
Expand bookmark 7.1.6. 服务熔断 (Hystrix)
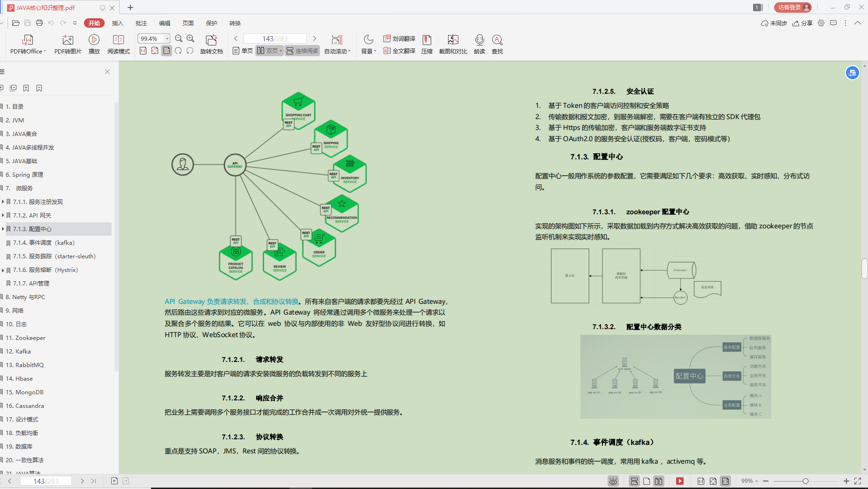click(x=3, y=270)
